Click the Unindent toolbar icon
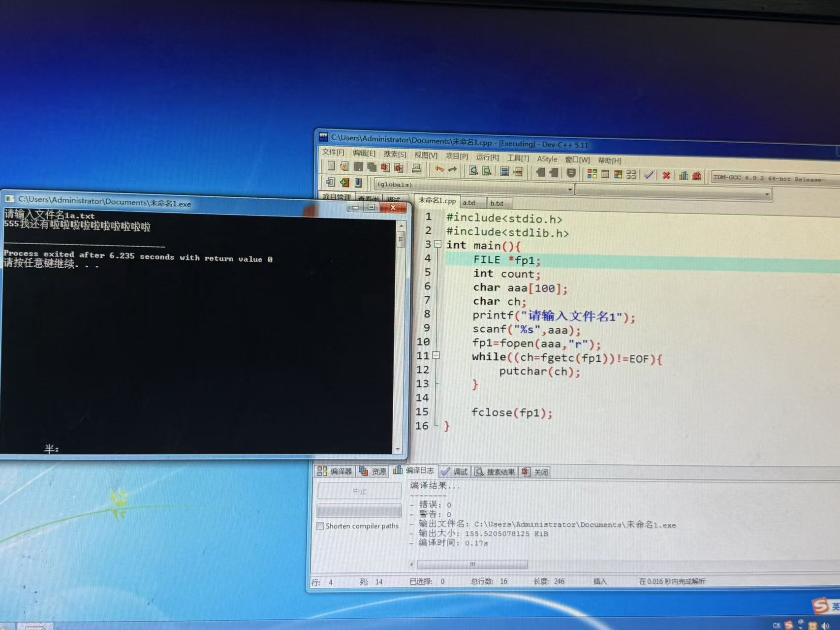Screen dimensions: 840x630 [x=554, y=173]
